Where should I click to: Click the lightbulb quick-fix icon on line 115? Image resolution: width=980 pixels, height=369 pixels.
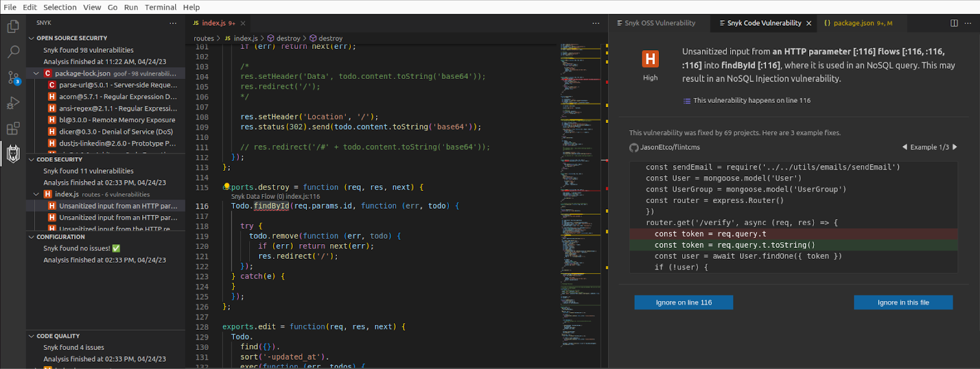tap(227, 187)
